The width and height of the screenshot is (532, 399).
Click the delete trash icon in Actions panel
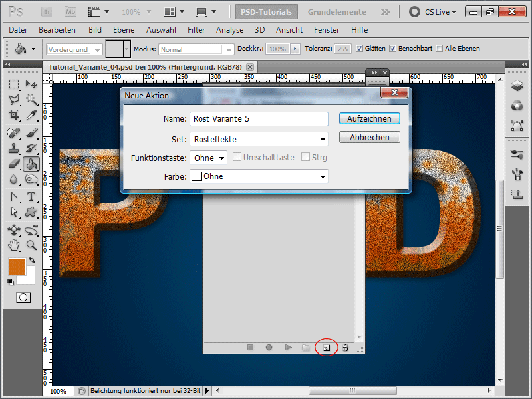coord(345,347)
